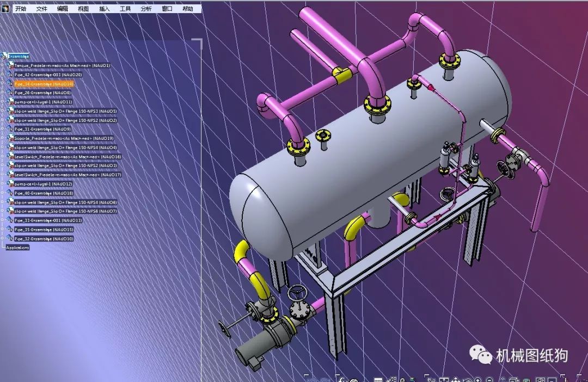Click the part icon of Tanque (NAUO1)
This screenshot has height=382, width=588.
(x=10, y=66)
